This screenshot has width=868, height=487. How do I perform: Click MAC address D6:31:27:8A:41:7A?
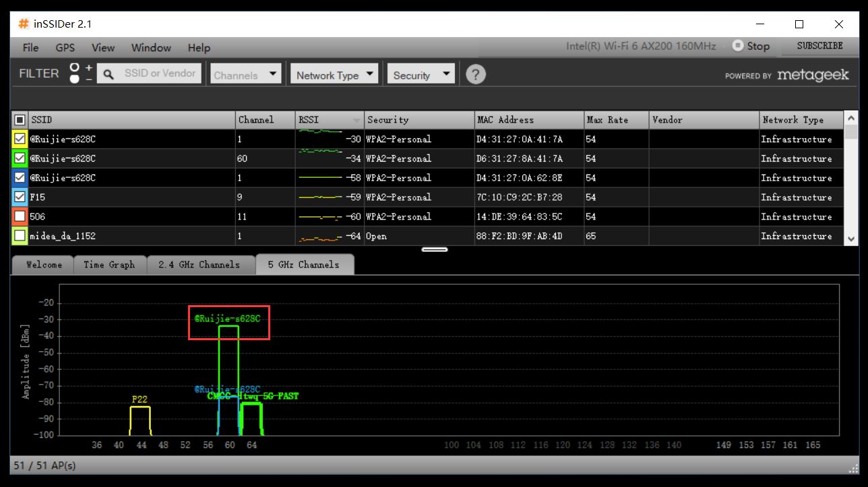(x=520, y=159)
